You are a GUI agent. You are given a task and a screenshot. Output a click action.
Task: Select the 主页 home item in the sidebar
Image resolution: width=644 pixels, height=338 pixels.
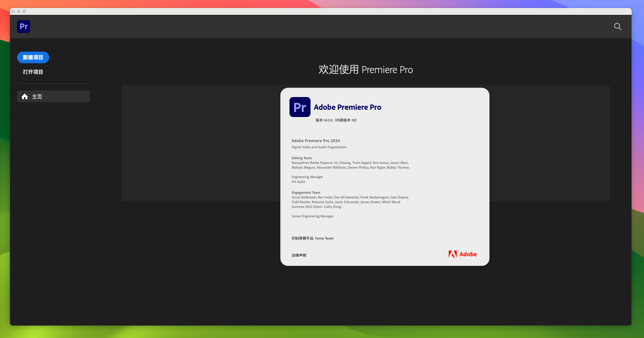click(x=53, y=96)
